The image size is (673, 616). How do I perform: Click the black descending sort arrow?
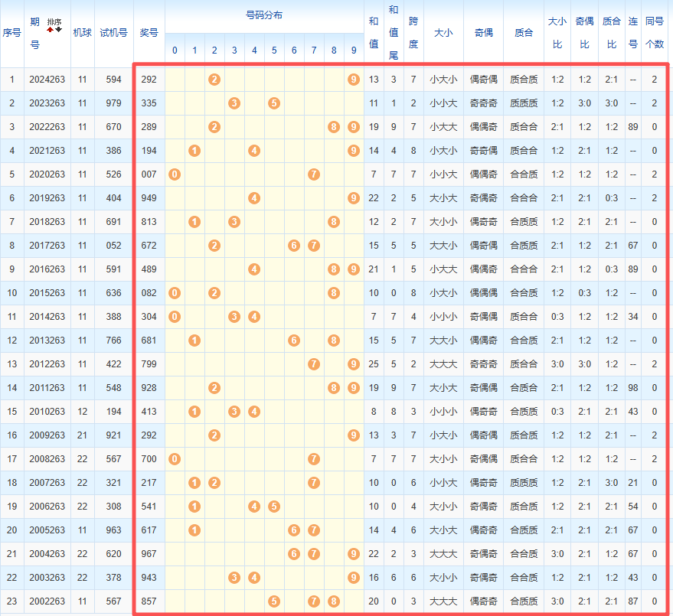tap(59, 29)
